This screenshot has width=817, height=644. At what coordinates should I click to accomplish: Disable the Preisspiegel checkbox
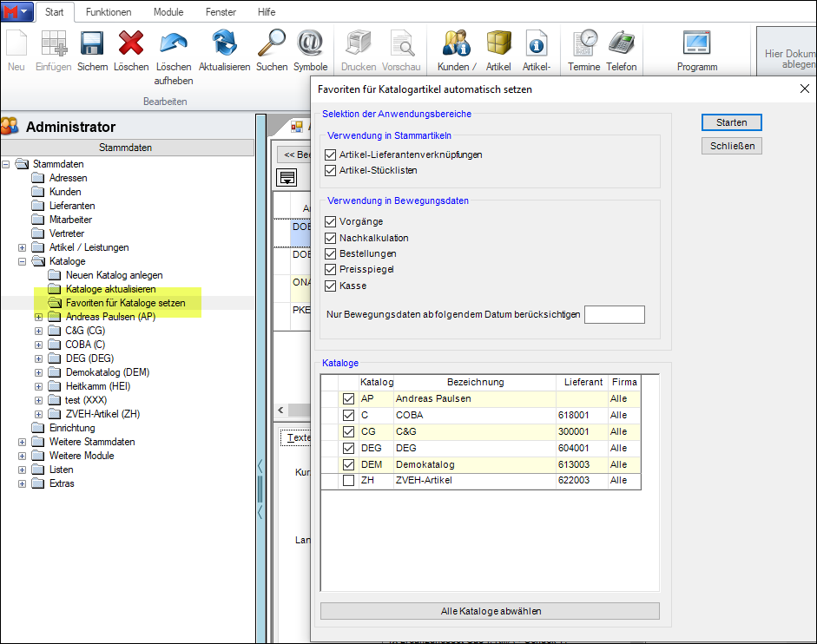[330, 270]
